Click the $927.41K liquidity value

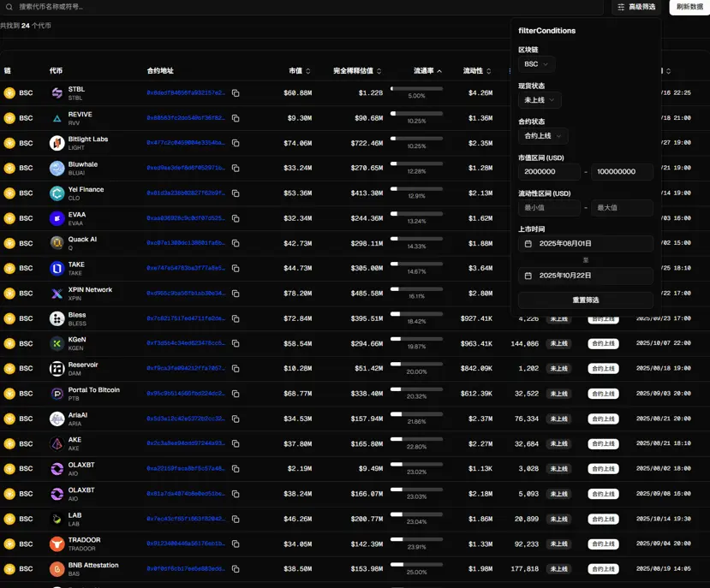[476, 318]
